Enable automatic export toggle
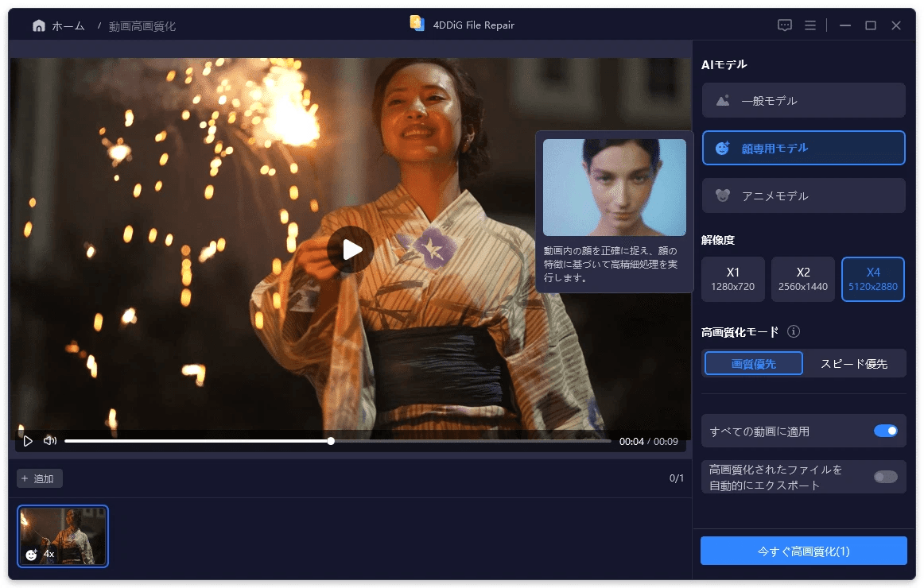This screenshot has width=924, height=588. coord(885,477)
